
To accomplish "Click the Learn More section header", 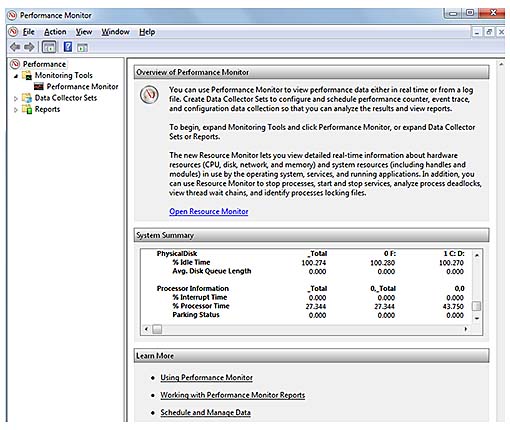I will pyautogui.click(x=311, y=356).
